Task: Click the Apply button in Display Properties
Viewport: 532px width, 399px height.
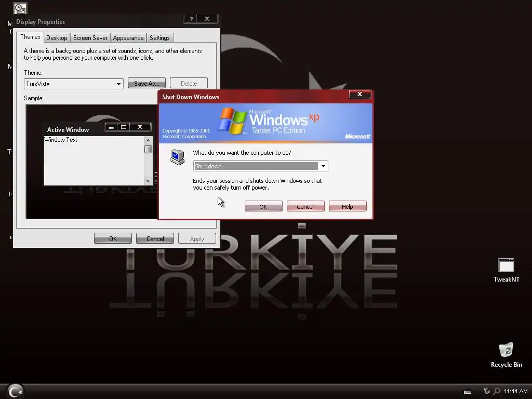Action: (197, 238)
